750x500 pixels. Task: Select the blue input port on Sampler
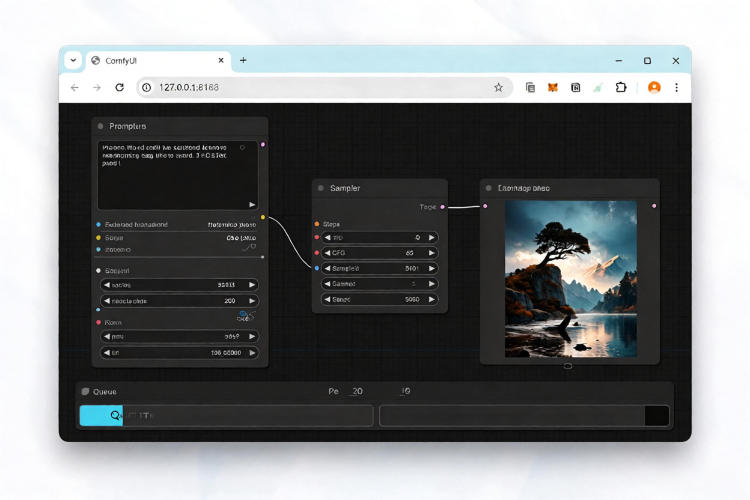tap(317, 268)
